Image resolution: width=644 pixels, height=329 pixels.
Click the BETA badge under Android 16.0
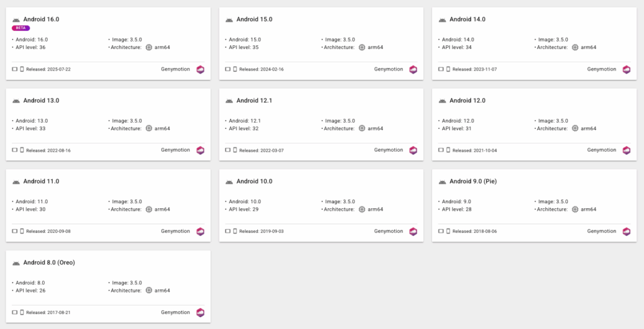21,28
